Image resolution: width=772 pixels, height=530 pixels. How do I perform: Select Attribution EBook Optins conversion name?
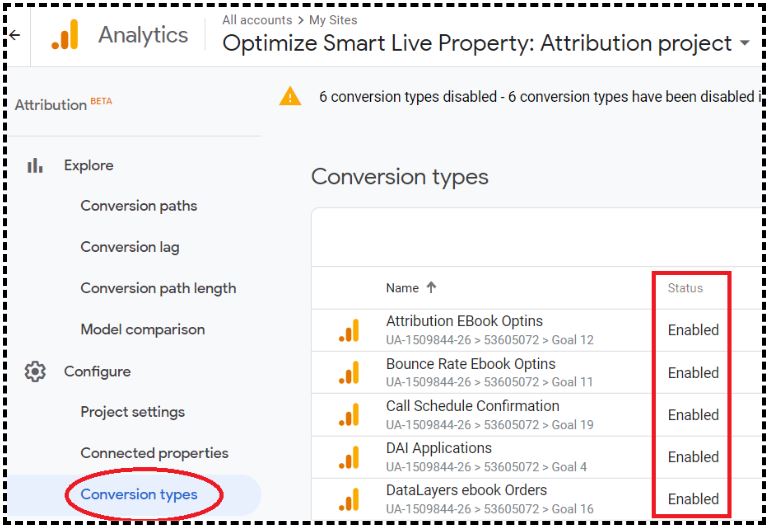pos(464,321)
